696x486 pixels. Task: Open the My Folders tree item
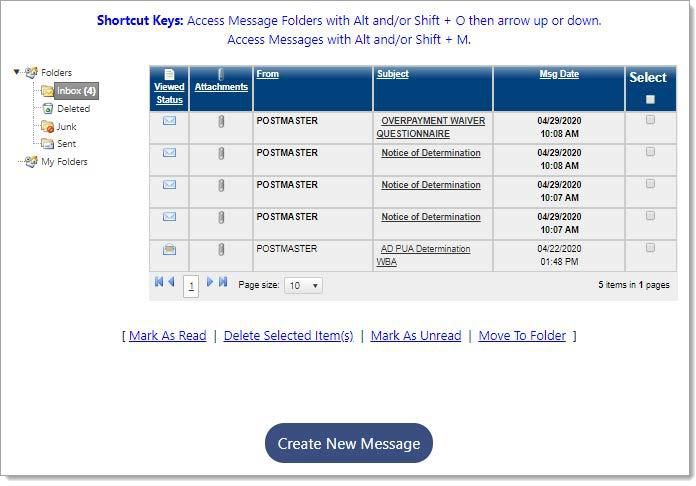click(64, 162)
